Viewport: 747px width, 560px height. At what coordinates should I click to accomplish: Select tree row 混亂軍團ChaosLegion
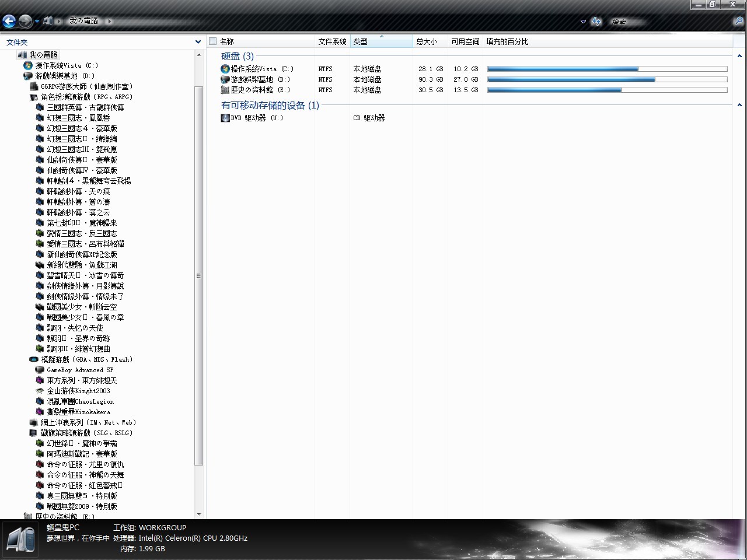(x=81, y=401)
